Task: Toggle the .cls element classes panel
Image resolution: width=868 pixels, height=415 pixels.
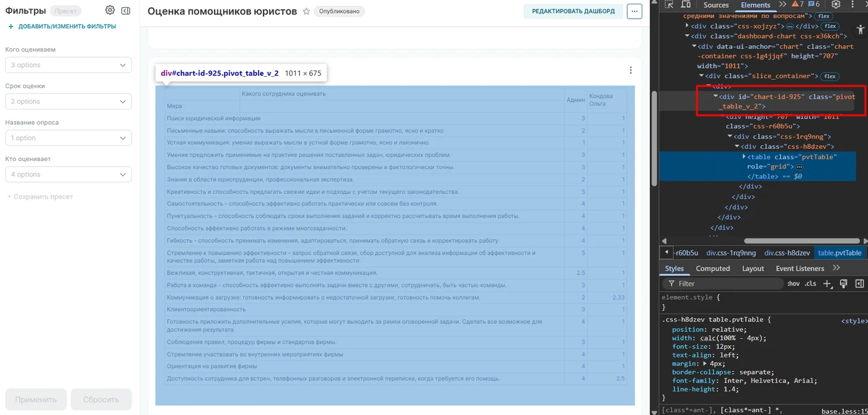Action: pyautogui.click(x=810, y=284)
